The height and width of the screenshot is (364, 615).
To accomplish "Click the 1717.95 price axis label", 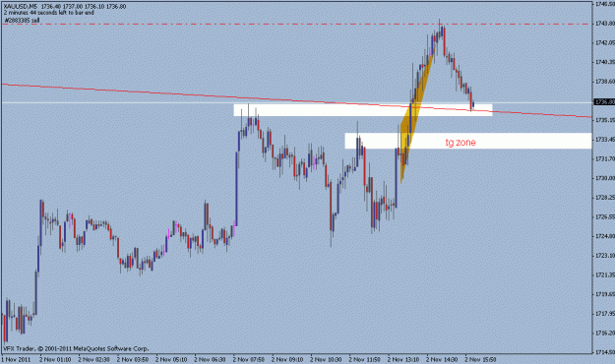I will 605,314.
